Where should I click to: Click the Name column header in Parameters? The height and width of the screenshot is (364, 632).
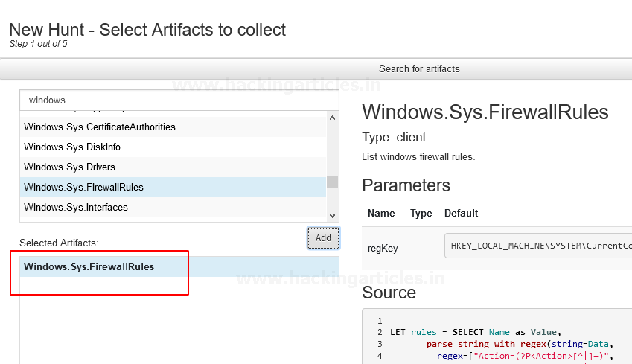381,213
